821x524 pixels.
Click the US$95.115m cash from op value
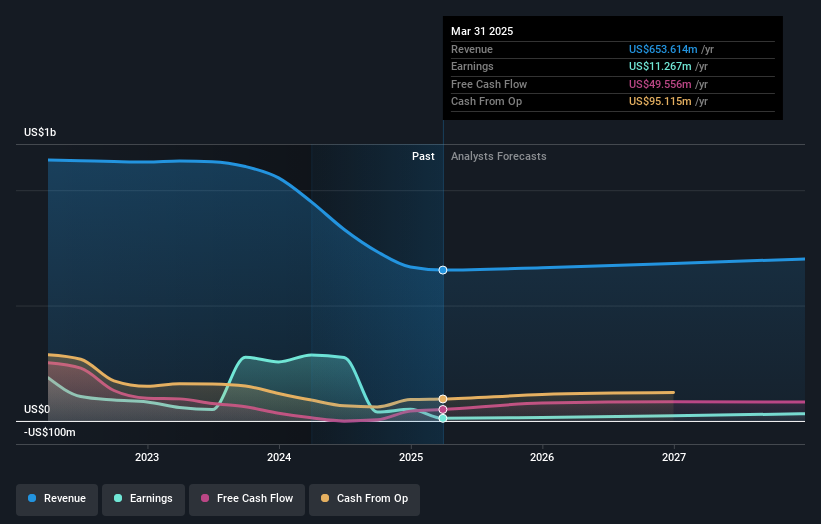point(660,102)
